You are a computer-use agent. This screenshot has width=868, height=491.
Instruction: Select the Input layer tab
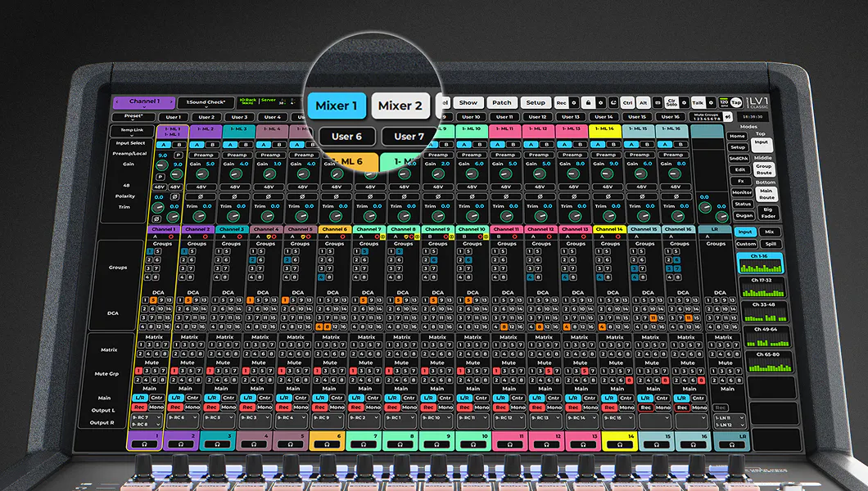click(x=745, y=232)
